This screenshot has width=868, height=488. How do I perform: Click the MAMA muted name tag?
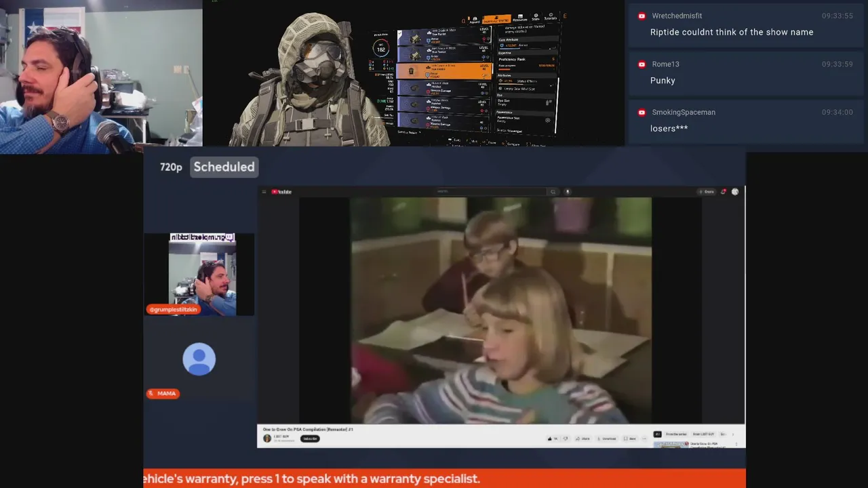(x=163, y=393)
